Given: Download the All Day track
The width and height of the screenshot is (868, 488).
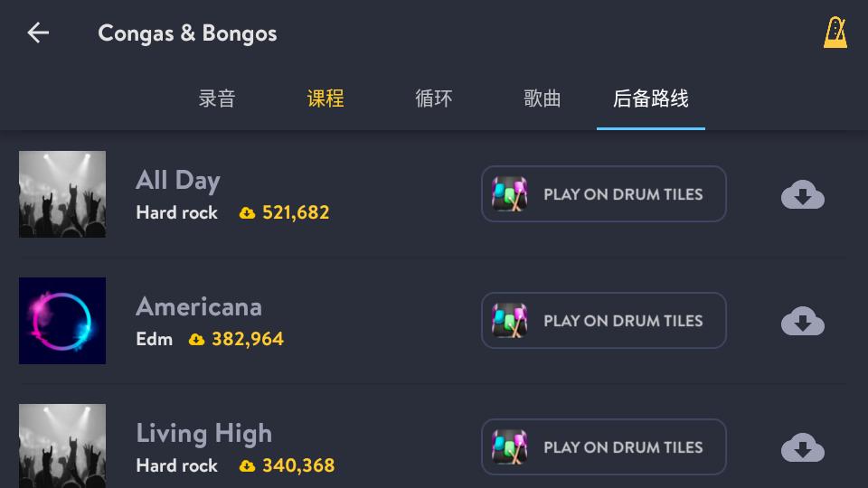Looking at the screenshot, I should coord(802,194).
